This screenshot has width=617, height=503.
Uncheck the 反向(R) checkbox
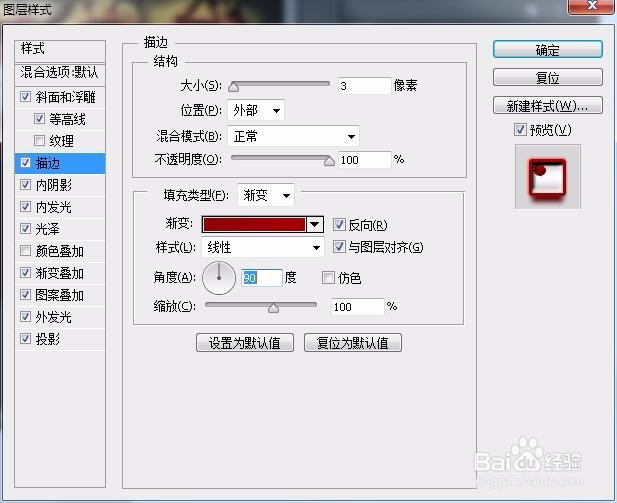[339, 225]
